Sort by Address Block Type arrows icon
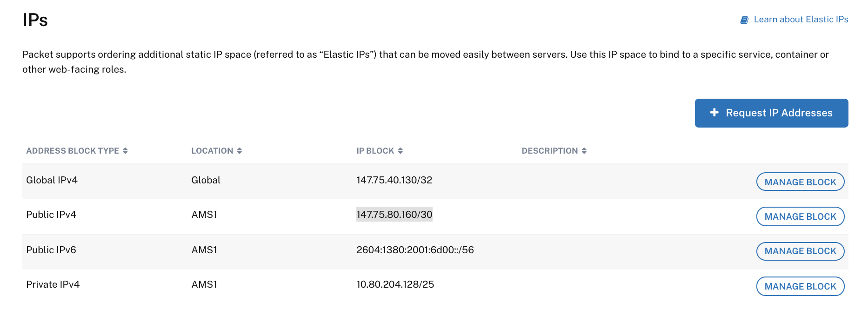Image resolution: width=868 pixels, height=324 pixels. (x=125, y=151)
